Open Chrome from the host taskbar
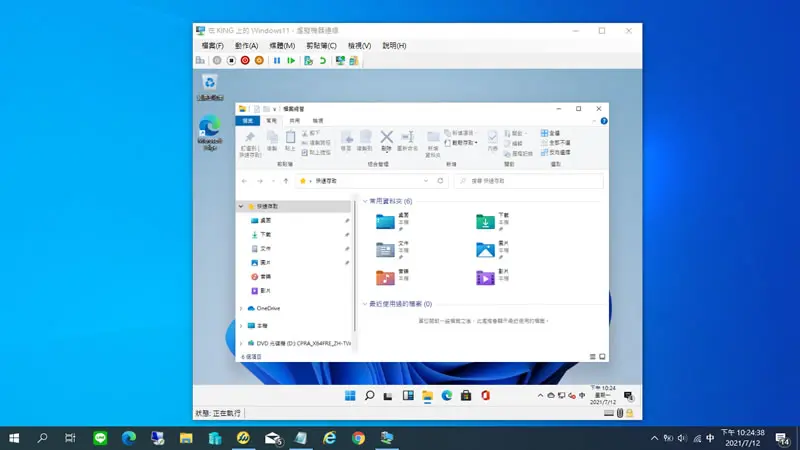This screenshot has width=800, height=450. point(358,438)
